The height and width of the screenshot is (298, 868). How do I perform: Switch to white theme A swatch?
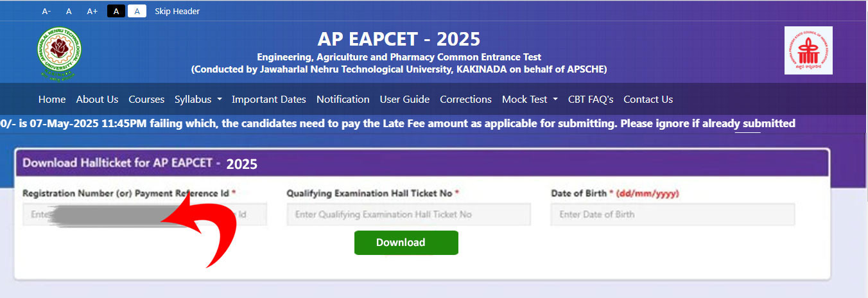pyautogui.click(x=137, y=11)
